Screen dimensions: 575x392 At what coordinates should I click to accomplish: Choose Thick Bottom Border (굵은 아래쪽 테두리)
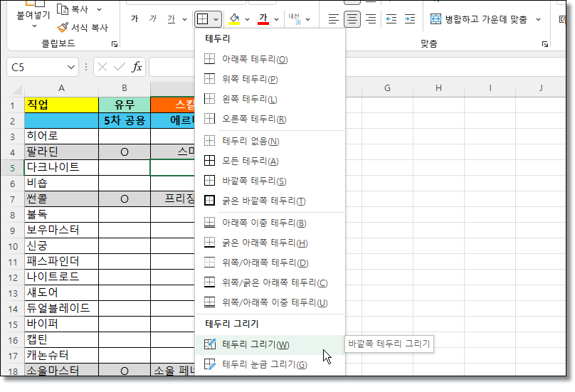[270, 243]
